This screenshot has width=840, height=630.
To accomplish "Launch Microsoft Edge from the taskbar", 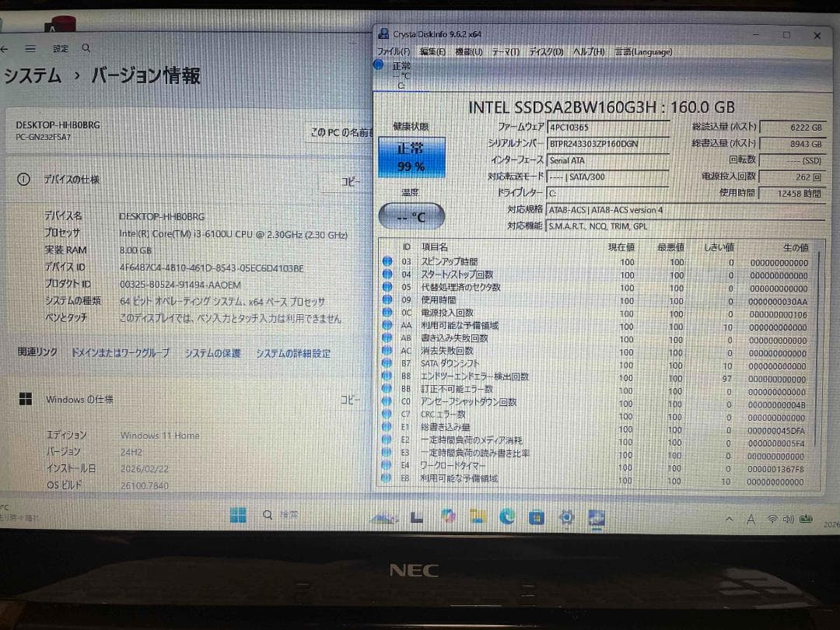I will point(507,516).
